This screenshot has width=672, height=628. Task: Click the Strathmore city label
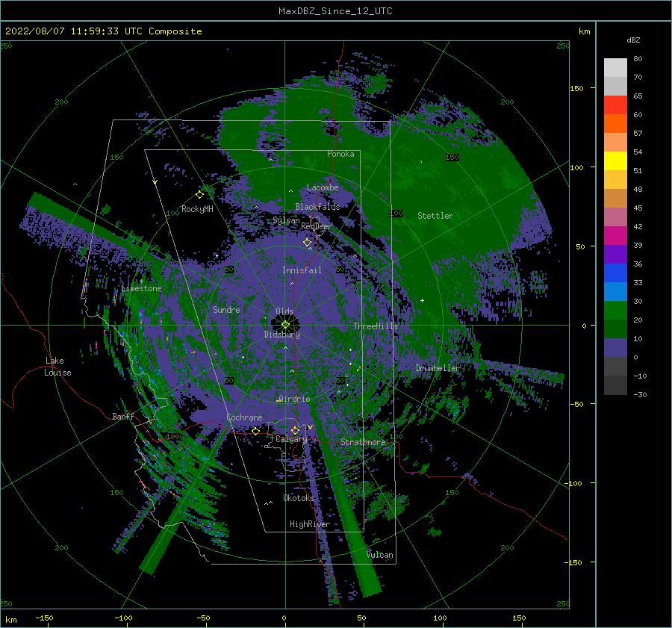[363, 442]
